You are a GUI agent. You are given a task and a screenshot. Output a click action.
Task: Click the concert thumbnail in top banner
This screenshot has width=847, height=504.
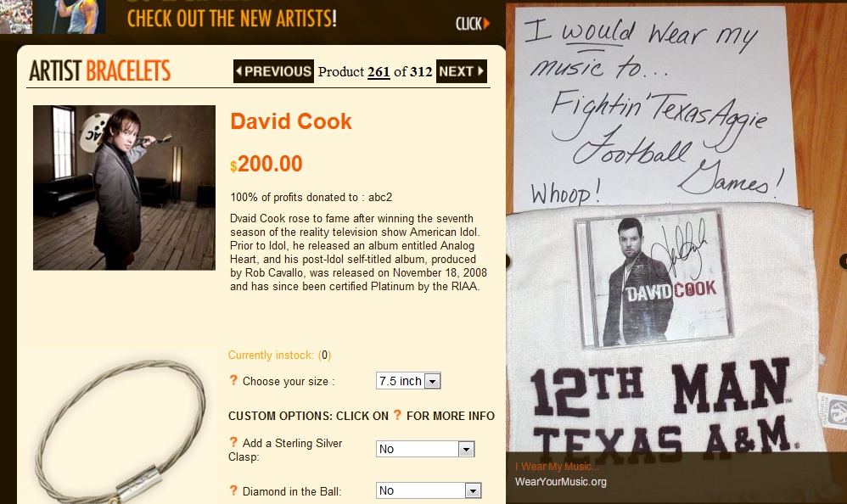[15, 17]
